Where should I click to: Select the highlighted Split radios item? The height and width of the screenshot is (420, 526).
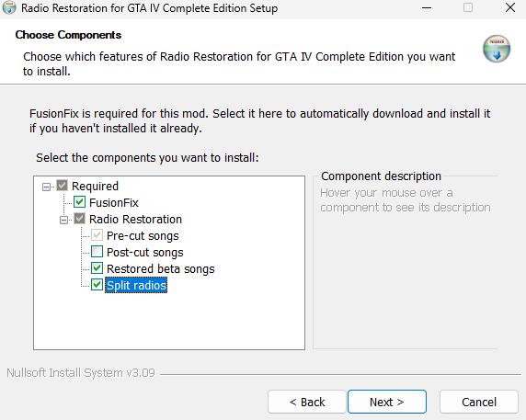click(x=136, y=285)
